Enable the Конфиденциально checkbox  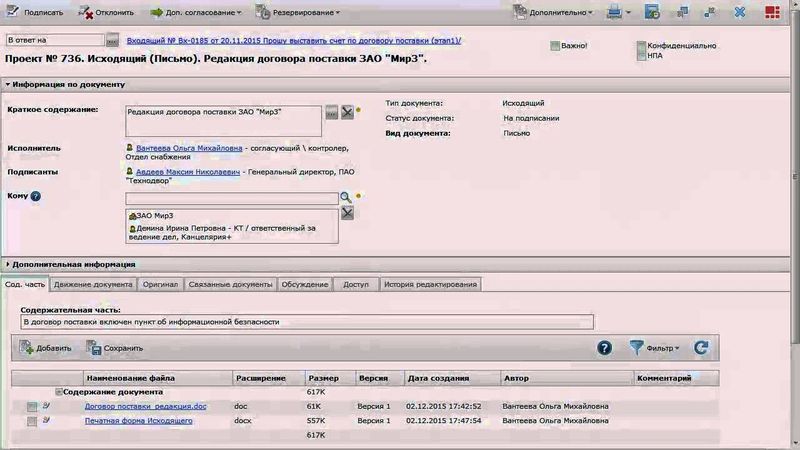[640, 46]
